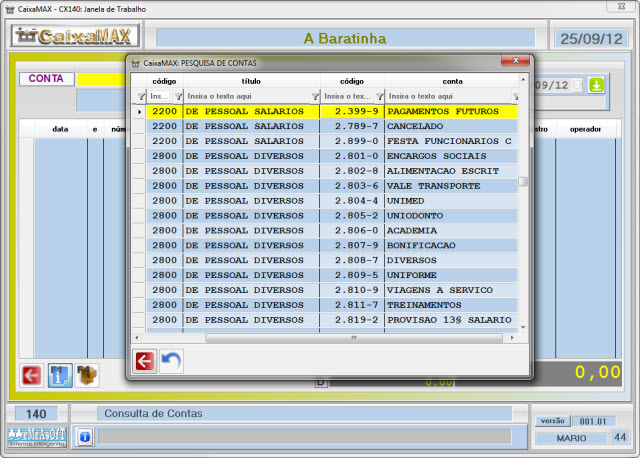Image resolution: width=640 pixels, height=458 pixels.
Task: Click the vertical scrollbar up arrow in grid
Action: click(x=522, y=79)
